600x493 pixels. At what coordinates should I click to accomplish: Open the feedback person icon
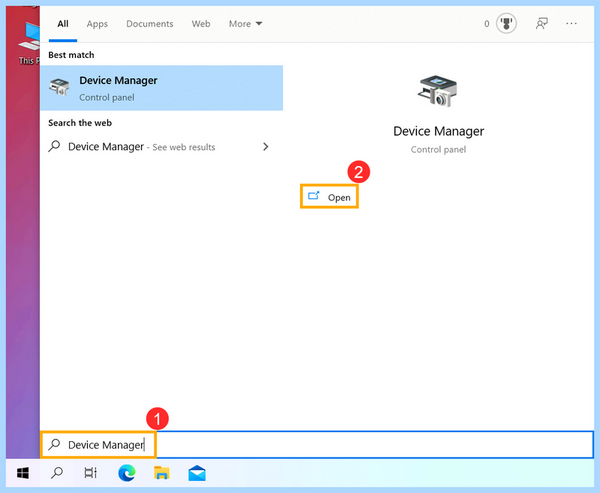541,24
